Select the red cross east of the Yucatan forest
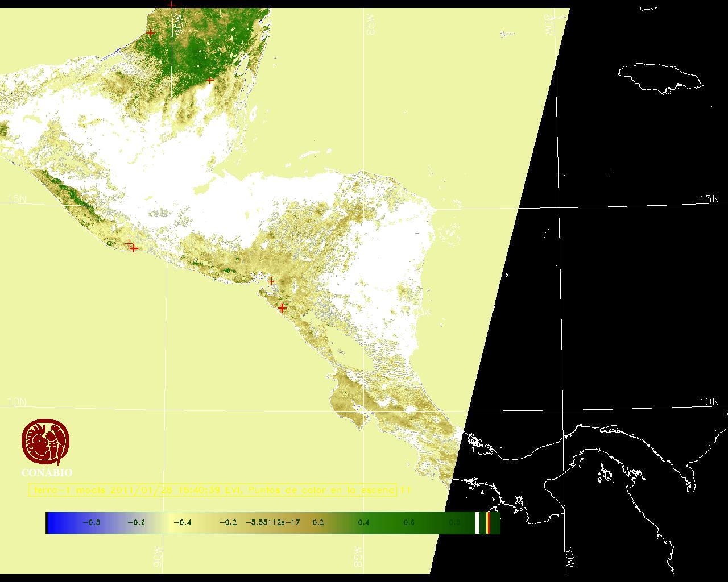This screenshot has width=728, height=582. 210,80
